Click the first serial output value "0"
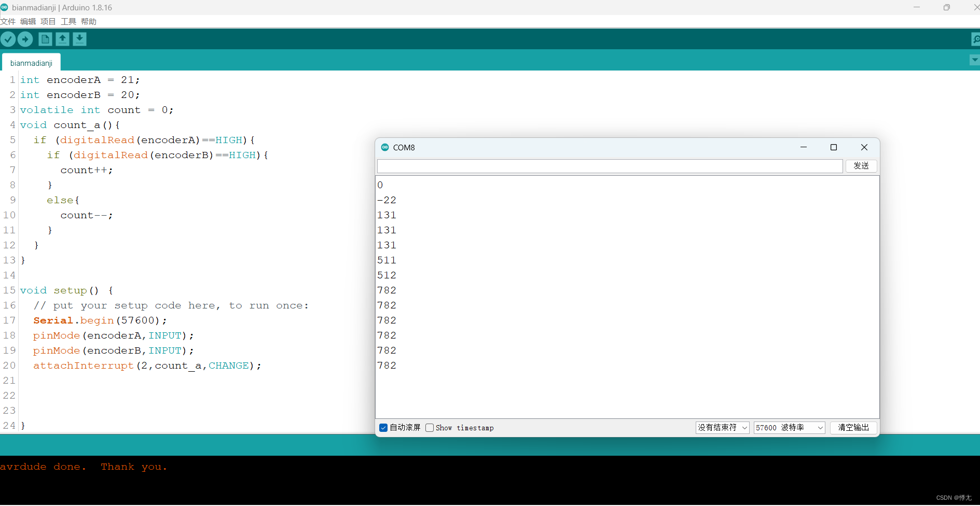This screenshot has height=506, width=980. coord(380,185)
